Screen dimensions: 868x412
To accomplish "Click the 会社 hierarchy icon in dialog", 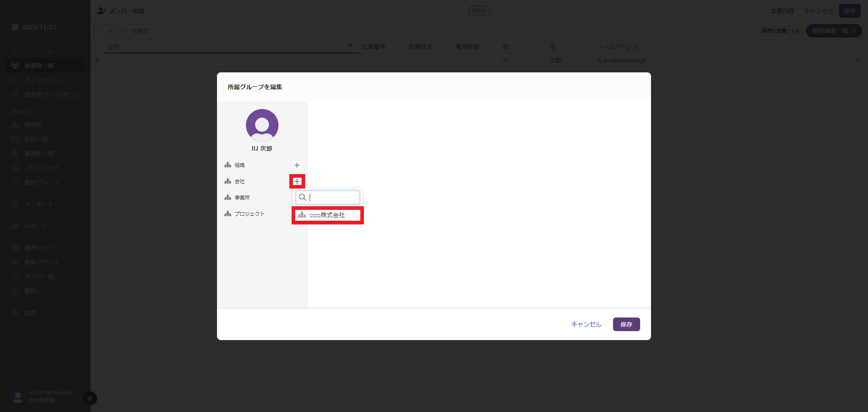I will coord(228,181).
